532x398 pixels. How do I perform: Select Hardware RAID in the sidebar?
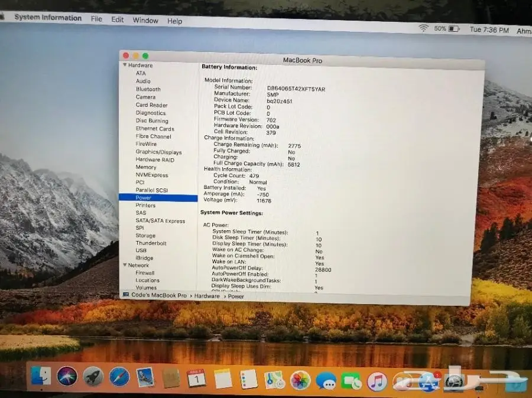point(155,159)
